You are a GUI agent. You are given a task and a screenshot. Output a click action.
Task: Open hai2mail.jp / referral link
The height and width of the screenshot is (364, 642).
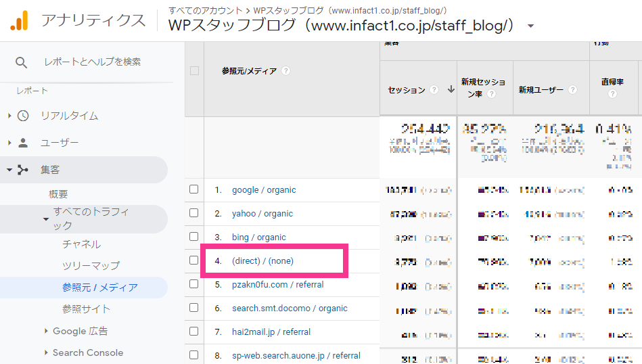pyautogui.click(x=271, y=332)
